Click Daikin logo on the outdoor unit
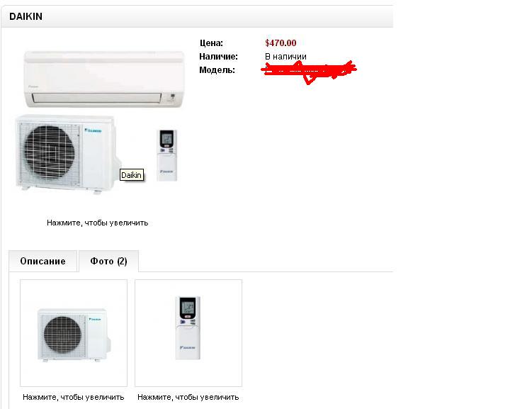The image size is (532, 409). pos(93,130)
